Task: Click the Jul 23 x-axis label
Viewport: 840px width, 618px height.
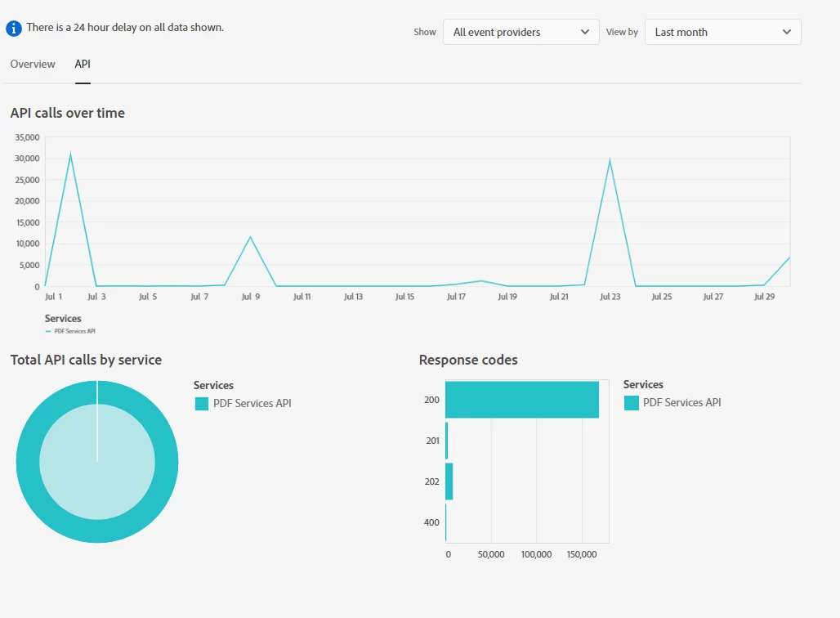Action: (x=610, y=297)
